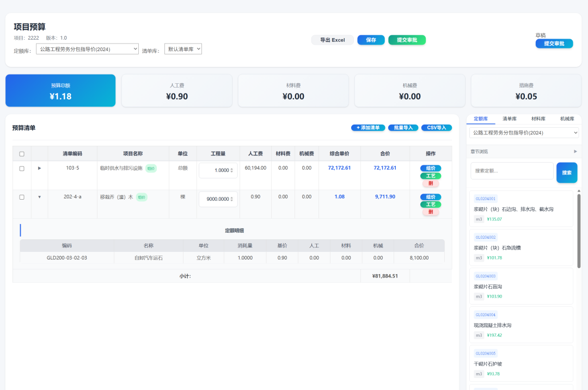Click the 导出 Excel button

(332, 40)
